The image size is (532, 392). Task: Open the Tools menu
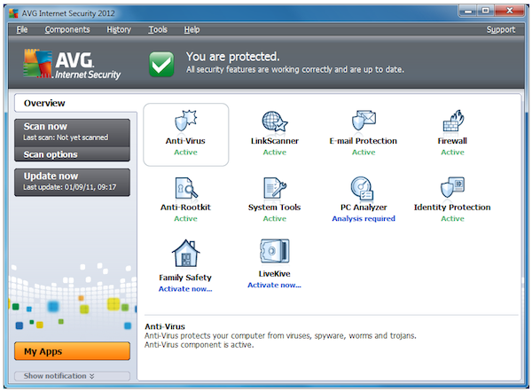point(158,30)
